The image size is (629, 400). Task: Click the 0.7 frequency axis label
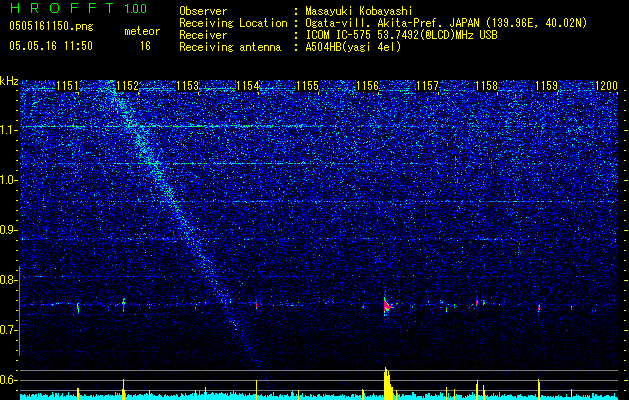pyautogui.click(x=7, y=330)
